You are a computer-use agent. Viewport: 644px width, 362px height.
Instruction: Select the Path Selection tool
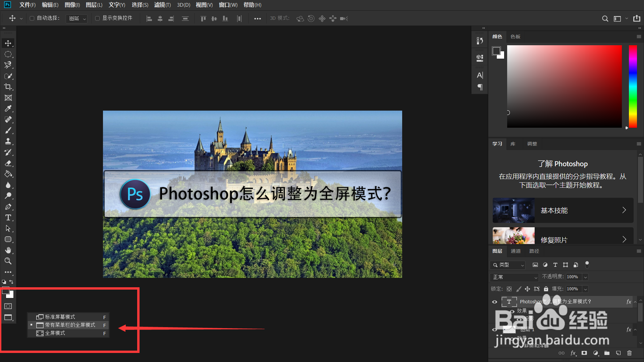point(8,229)
